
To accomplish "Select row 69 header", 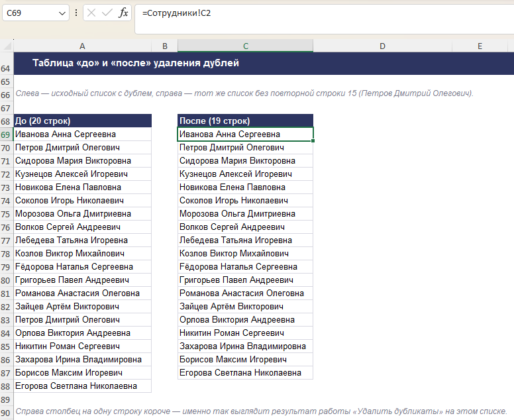I will (x=5, y=134).
